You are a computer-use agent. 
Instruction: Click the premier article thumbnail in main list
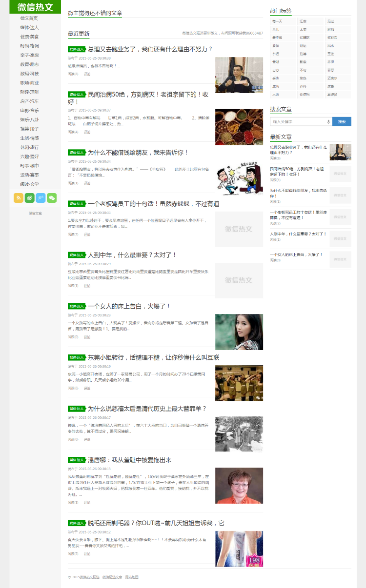tap(239, 75)
